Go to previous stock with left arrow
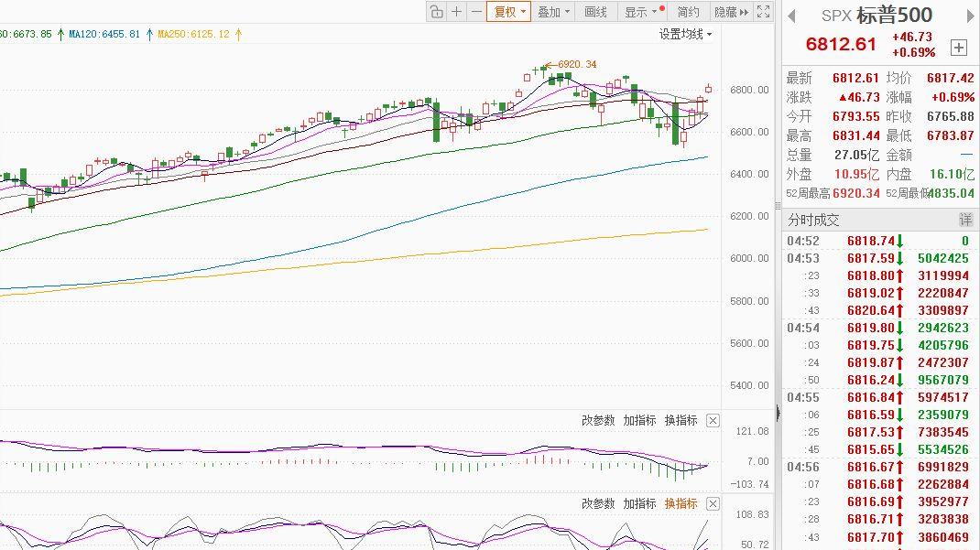 (x=791, y=16)
